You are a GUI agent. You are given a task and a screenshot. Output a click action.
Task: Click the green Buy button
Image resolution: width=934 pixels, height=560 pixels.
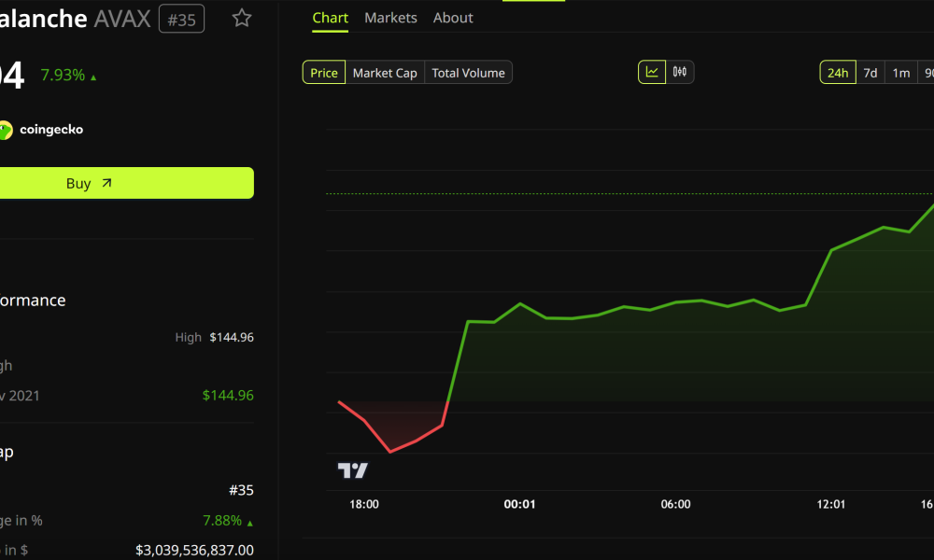click(x=126, y=183)
